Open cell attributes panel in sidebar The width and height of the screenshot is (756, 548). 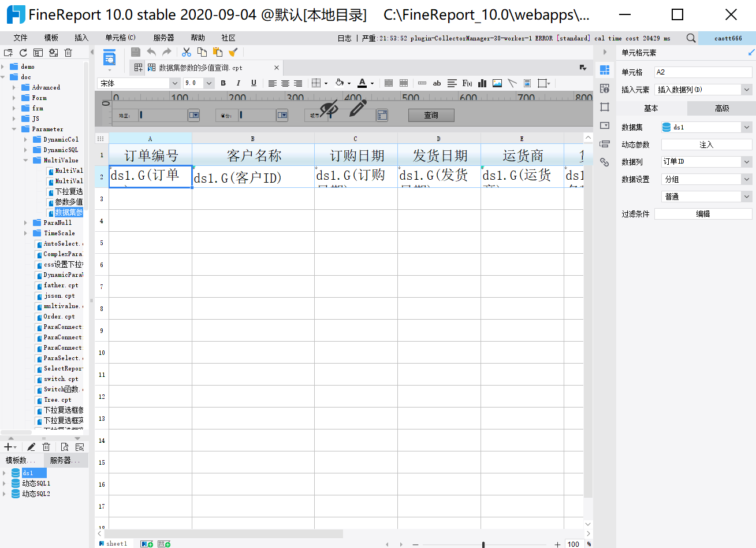(605, 88)
